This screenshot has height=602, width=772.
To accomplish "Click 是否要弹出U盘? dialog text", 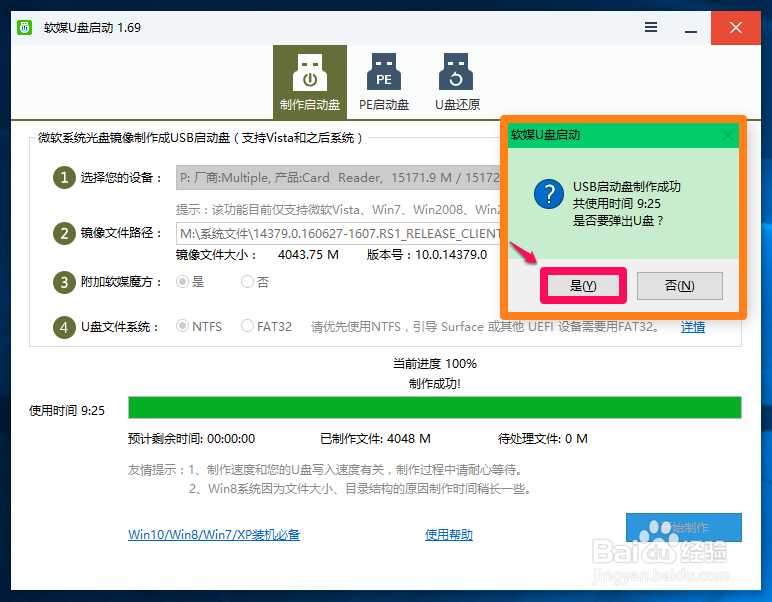I will point(618,221).
